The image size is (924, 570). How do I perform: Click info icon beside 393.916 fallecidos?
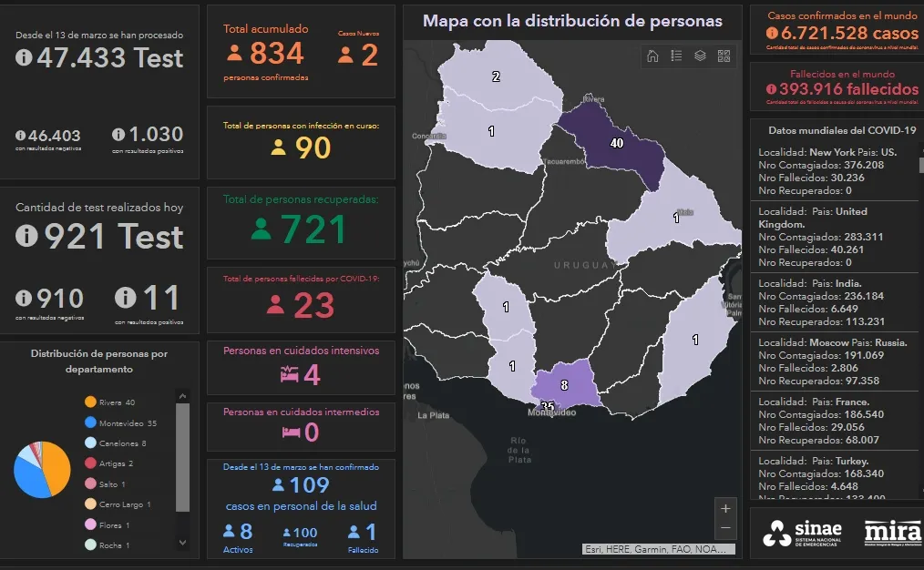click(x=772, y=89)
